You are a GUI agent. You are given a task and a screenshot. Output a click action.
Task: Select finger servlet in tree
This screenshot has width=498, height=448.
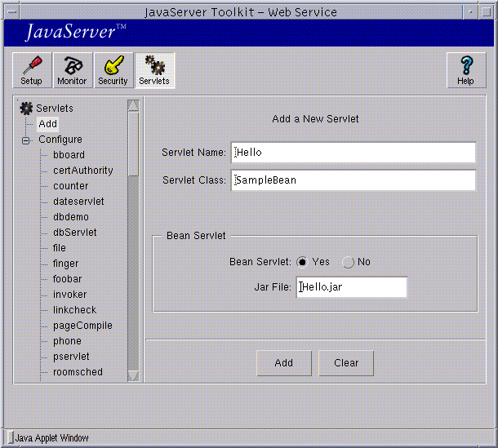coord(65,264)
